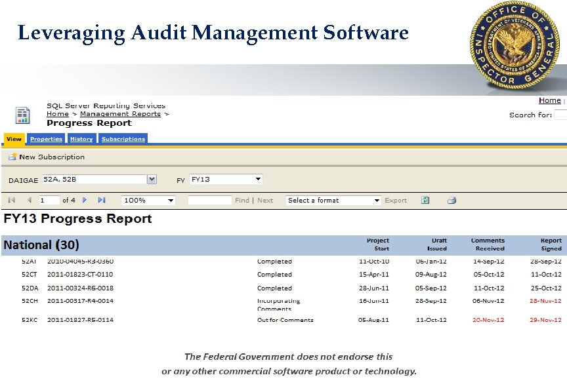This screenshot has height=392, width=567.
Task: Click the Search for input field
Action: click(x=560, y=115)
